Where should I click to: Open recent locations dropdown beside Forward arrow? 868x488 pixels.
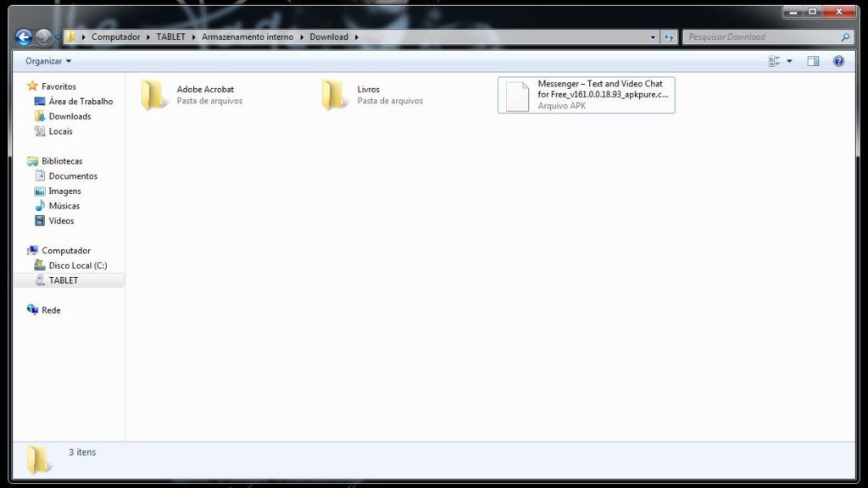pos(58,37)
